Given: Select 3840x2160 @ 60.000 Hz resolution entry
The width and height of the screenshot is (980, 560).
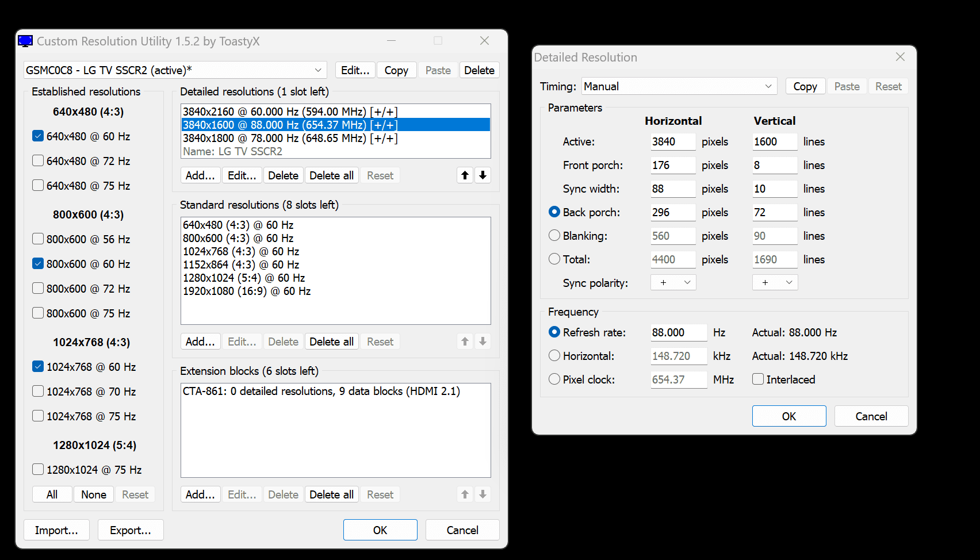Looking at the screenshot, I should 336,112.
